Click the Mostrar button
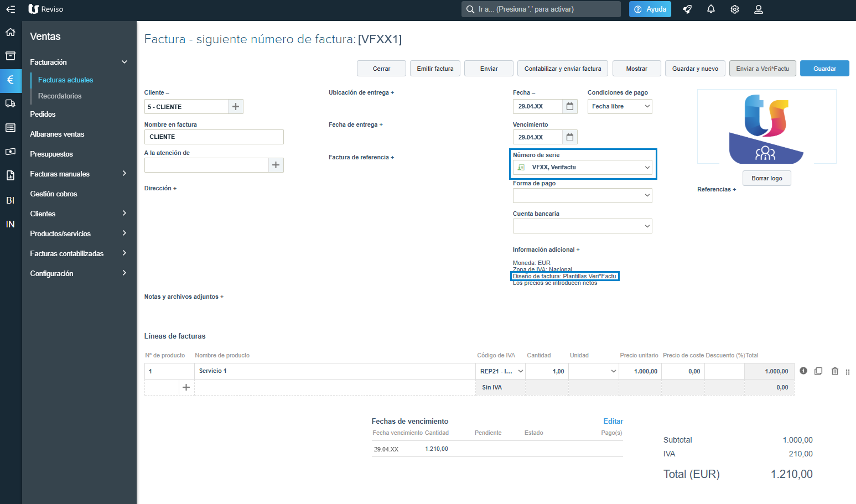 (637, 69)
